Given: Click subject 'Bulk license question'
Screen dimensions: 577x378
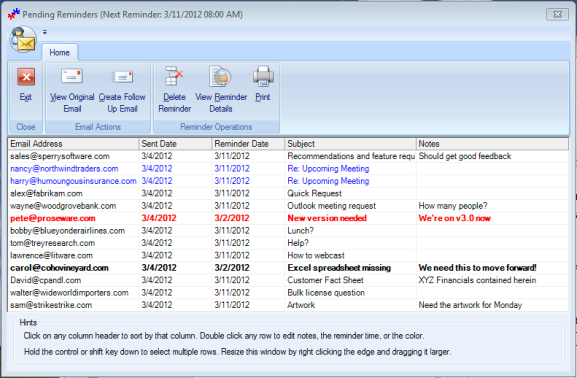Looking at the screenshot, I should click(326, 293).
